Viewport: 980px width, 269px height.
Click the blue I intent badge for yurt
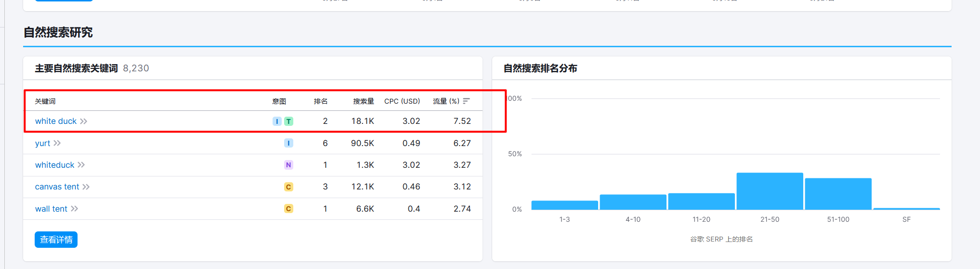288,143
